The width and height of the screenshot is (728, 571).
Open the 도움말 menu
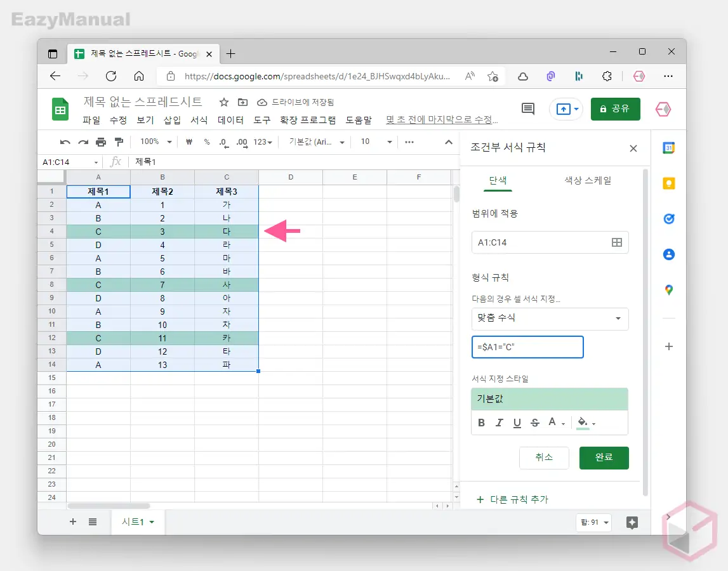(x=359, y=121)
